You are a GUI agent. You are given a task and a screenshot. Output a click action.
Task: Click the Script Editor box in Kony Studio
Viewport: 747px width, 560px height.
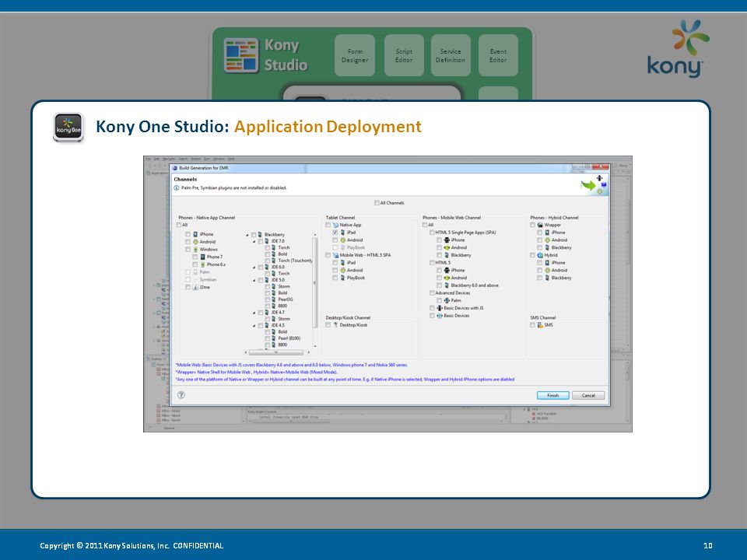tap(404, 55)
